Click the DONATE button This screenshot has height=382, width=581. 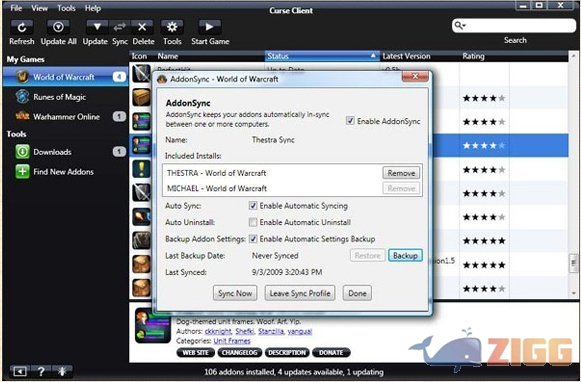(x=331, y=352)
